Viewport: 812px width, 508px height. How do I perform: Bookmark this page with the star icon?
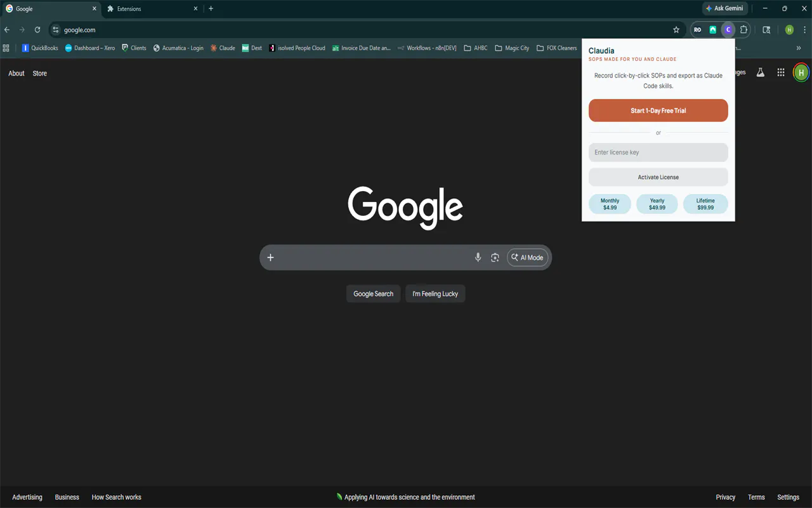[x=676, y=30]
